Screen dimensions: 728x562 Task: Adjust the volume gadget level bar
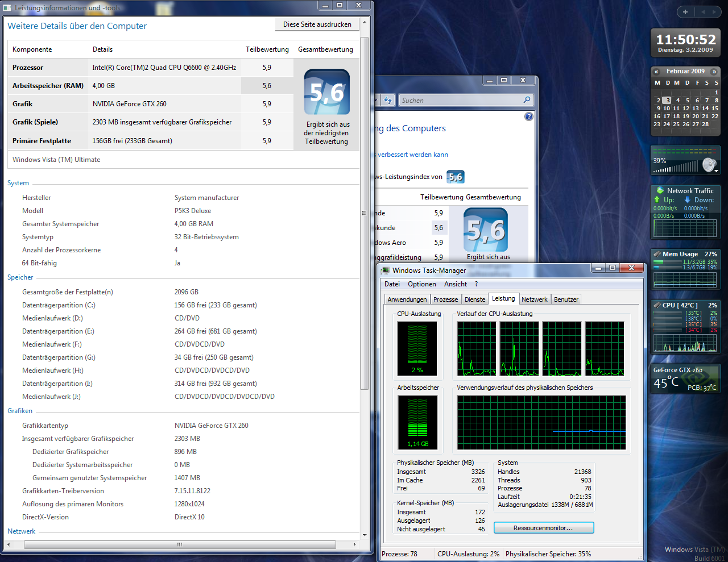[676, 167]
